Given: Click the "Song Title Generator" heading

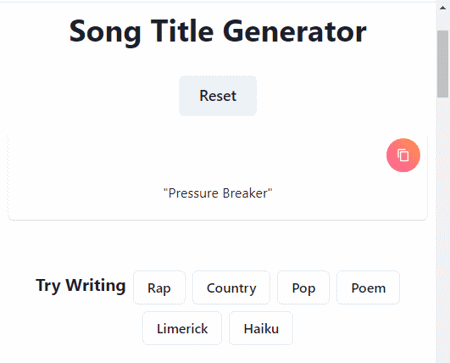Looking at the screenshot, I should [218, 32].
